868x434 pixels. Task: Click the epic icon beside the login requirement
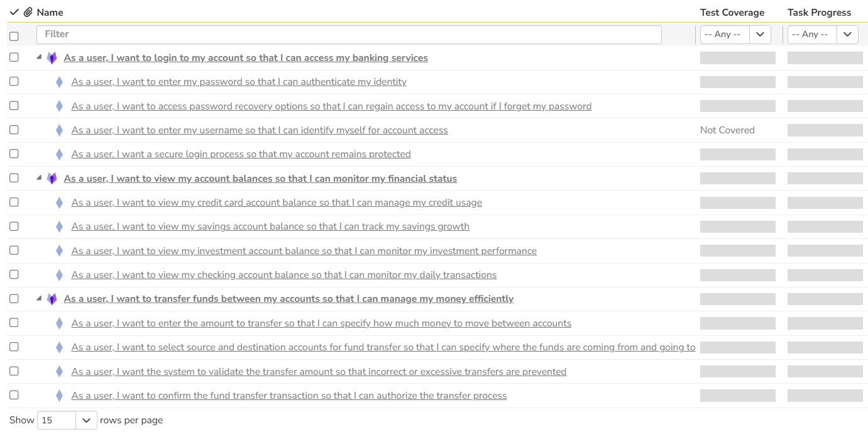pos(52,58)
